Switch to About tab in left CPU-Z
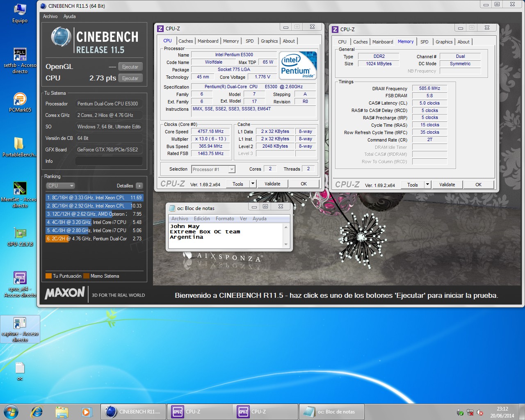 click(x=289, y=41)
